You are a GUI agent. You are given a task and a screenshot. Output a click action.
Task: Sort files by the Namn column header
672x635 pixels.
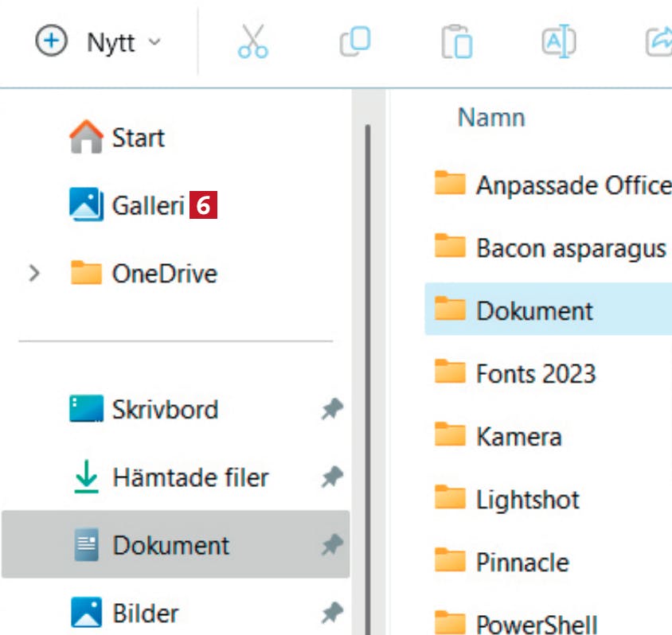[491, 117]
